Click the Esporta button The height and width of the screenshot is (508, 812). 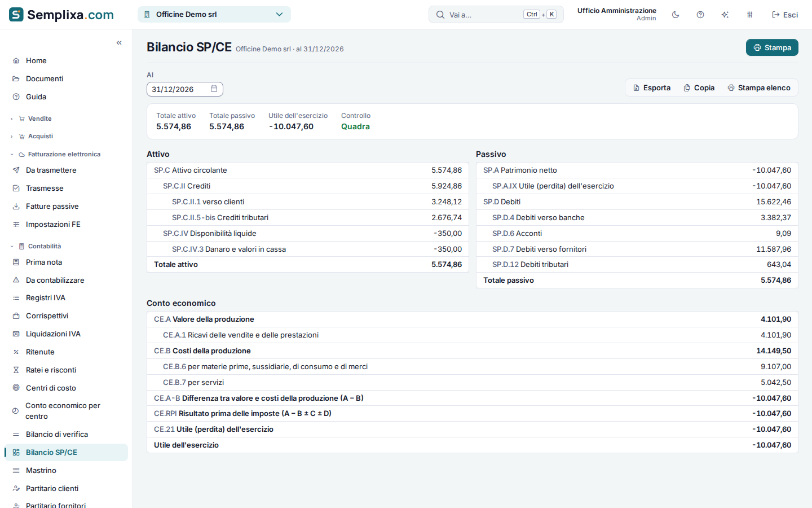pos(652,87)
